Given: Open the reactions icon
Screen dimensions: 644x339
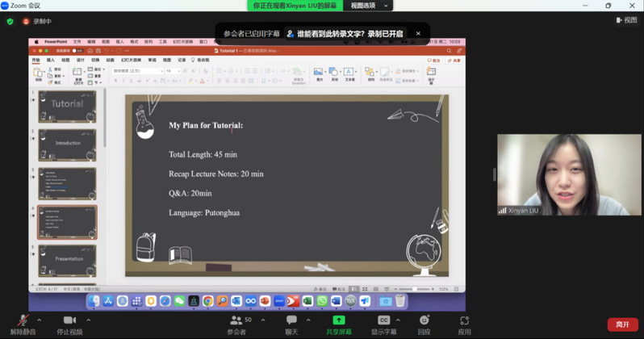Looking at the screenshot, I should coord(424,320).
